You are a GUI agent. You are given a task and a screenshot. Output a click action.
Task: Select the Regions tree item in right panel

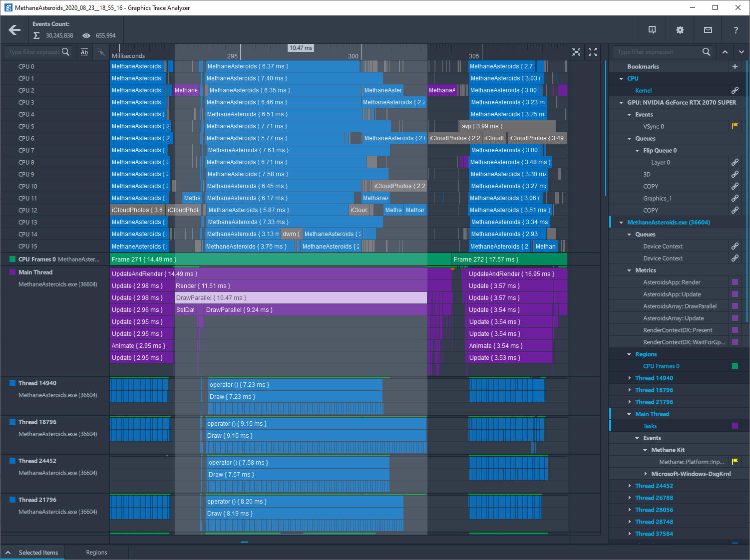click(x=646, y=354)
